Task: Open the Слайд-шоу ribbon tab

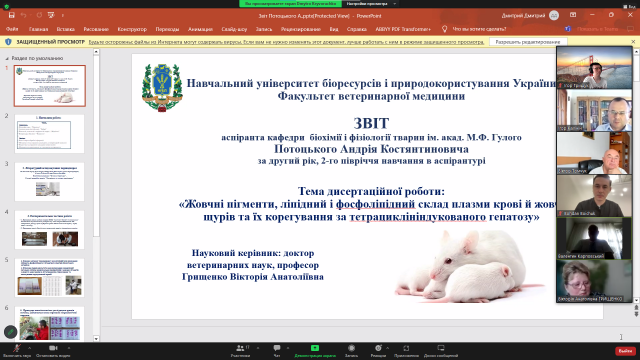Action: click(x=234, y=29)
